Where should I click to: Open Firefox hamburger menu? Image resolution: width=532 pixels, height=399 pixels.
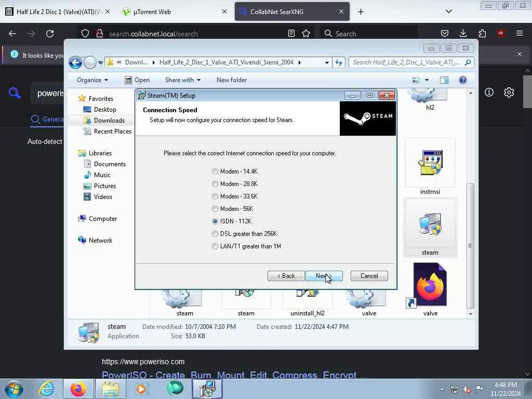(x=520, y=33)
